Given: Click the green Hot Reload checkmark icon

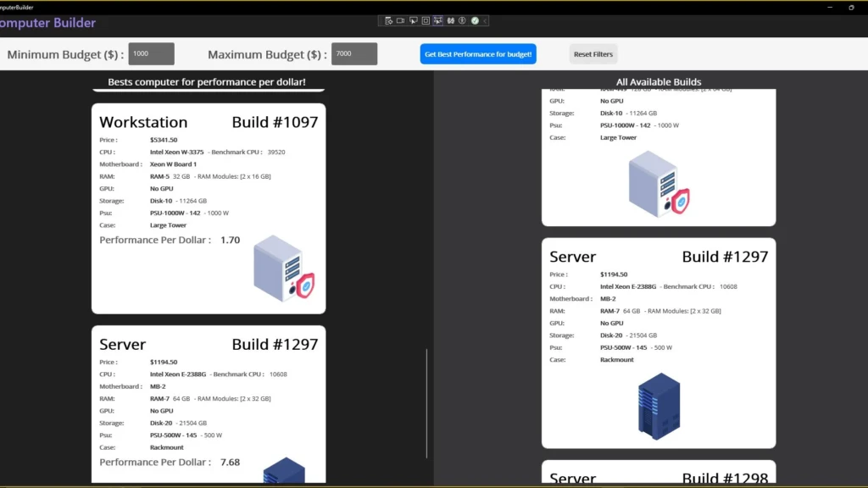Looking at the screenshot, I should (475, 20).
